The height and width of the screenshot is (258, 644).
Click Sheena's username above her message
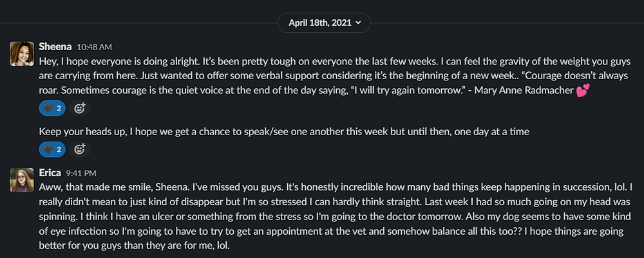click(55, 47)
